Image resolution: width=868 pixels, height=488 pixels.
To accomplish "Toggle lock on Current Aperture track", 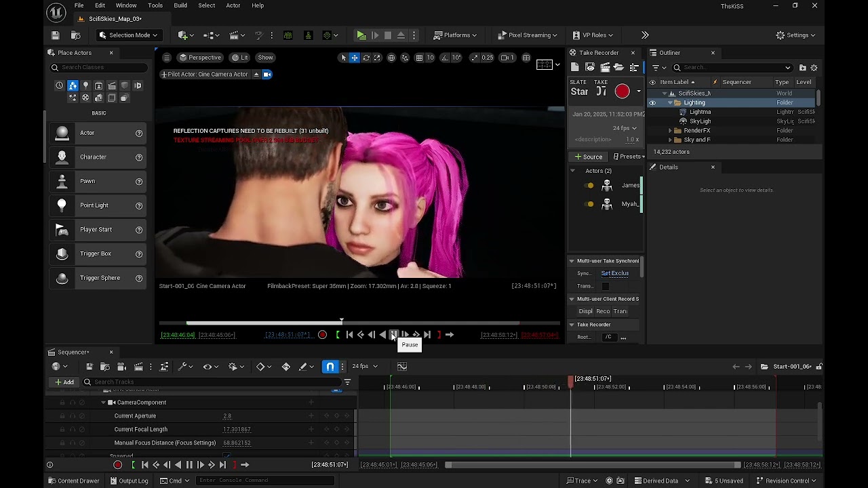I will (62, 416).
